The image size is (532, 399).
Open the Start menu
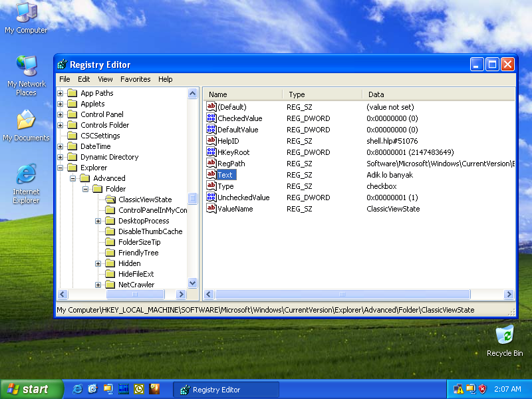pyautogui.click(x=32, y=389)
